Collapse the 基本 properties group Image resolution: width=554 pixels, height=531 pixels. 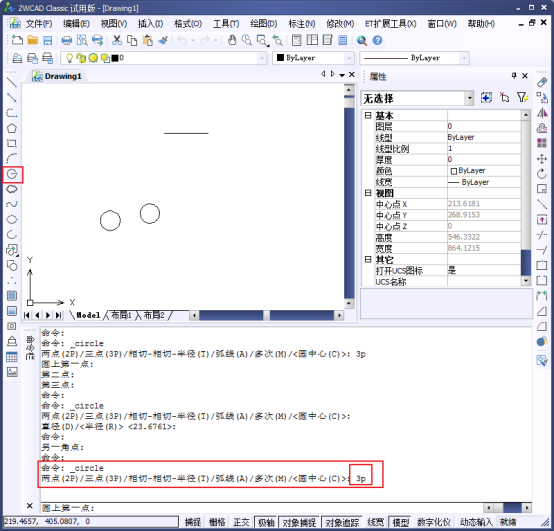(x=368, y=115)
